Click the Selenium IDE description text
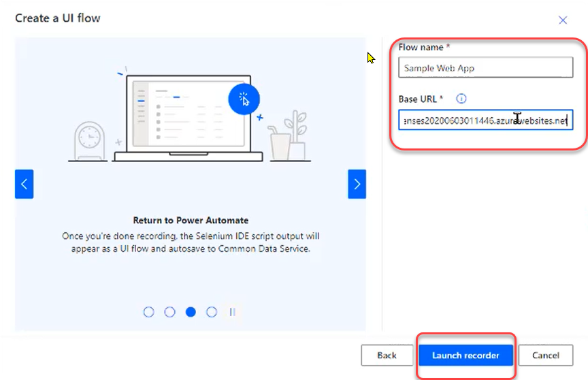The height and width of the screenshot is (380, 588). pyautogui.click(x=191, y=242)
